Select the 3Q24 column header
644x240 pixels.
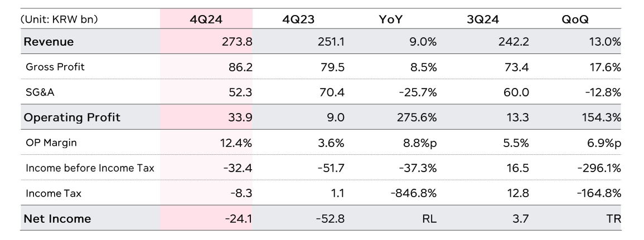coord(483,19)
